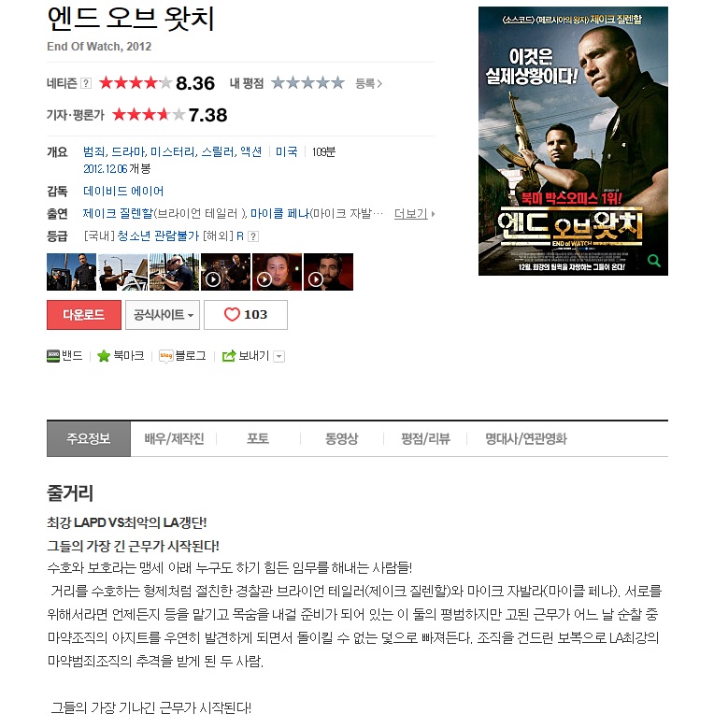Viewport: 714px width, 728px height.
Task: Play the Jake Gyllenhaal interview video thumbnail
Action: 328,272
